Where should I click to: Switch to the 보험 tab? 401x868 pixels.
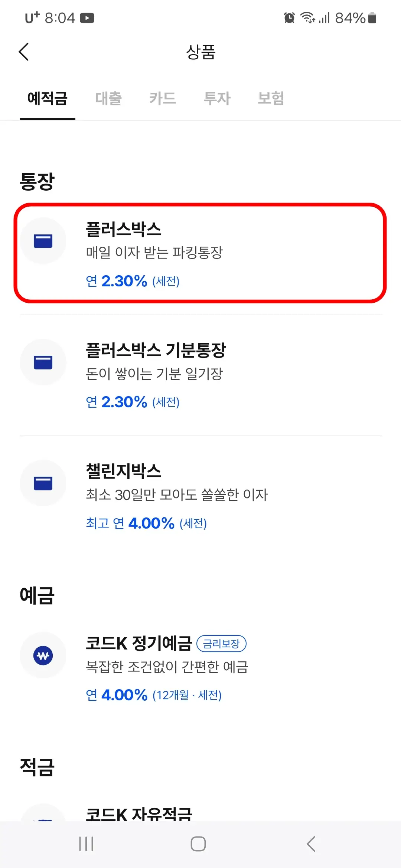271,98
